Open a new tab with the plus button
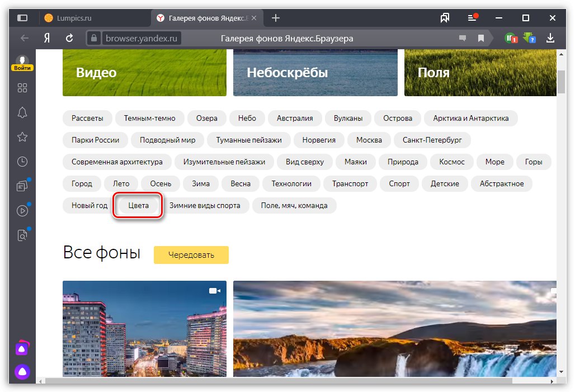The width and height of the screenshot is (575, 392). 275,17
